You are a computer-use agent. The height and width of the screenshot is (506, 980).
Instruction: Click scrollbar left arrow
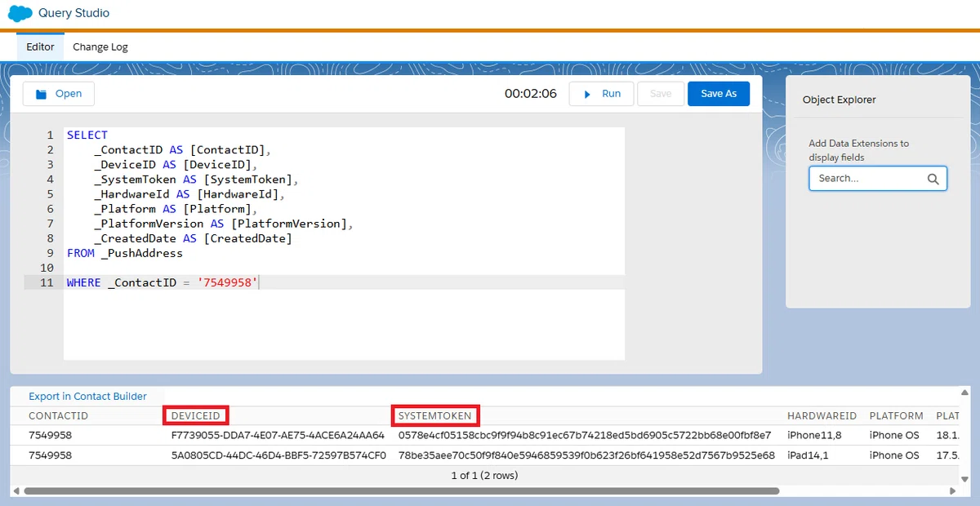tap(16, 491)
